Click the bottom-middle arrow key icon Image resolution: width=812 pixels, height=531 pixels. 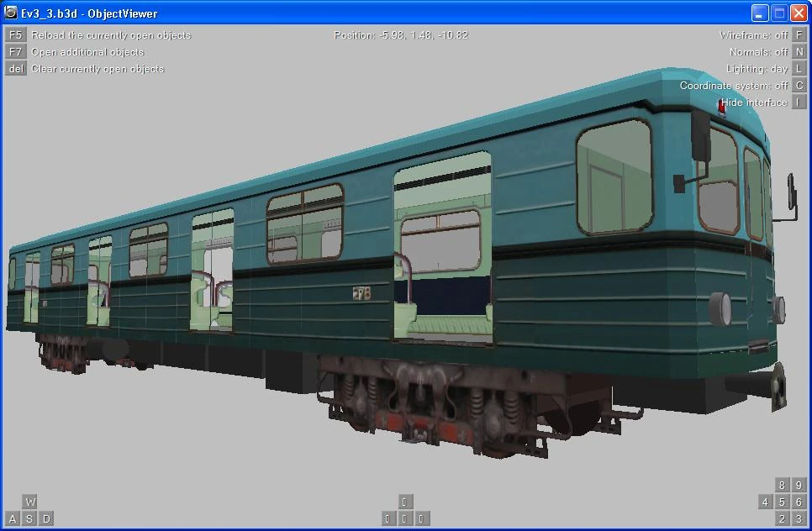coord(404,518)
